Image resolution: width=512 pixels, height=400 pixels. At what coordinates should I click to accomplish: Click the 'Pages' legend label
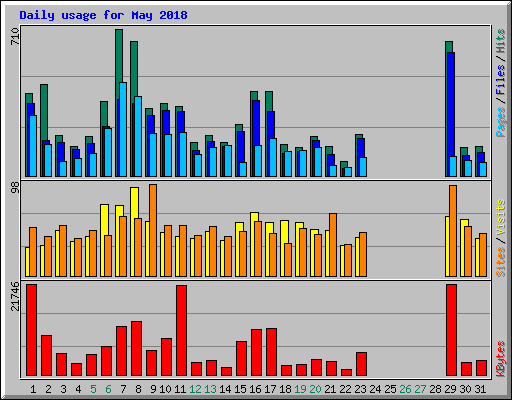(501, 122)
